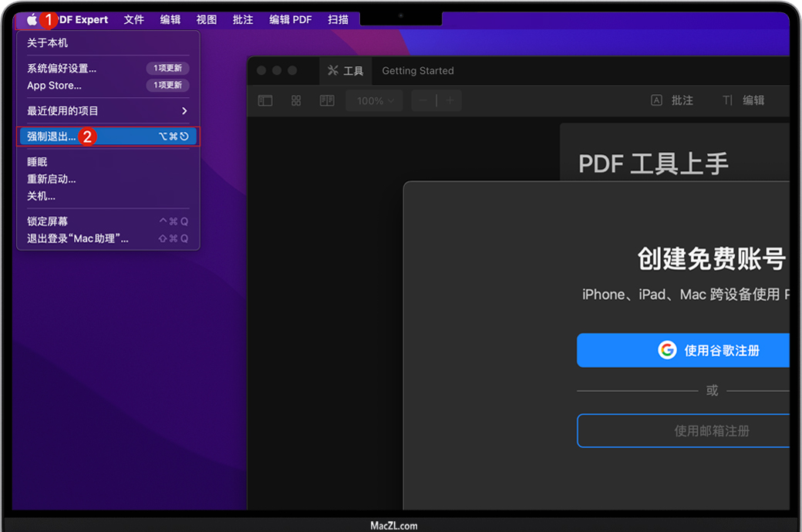
Task: Open the 批注 menu in menu bar
Action: point(242,19)
